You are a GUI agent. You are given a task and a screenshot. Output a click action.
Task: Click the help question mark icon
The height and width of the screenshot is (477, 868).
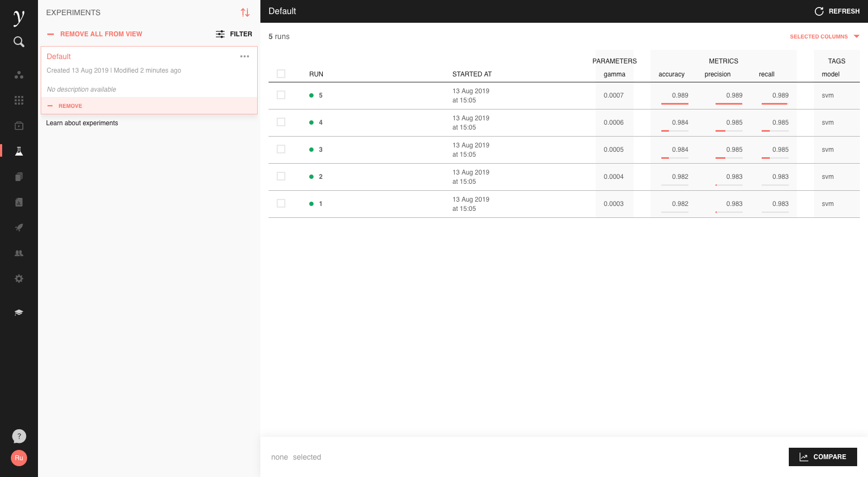(x=19, y=436)
